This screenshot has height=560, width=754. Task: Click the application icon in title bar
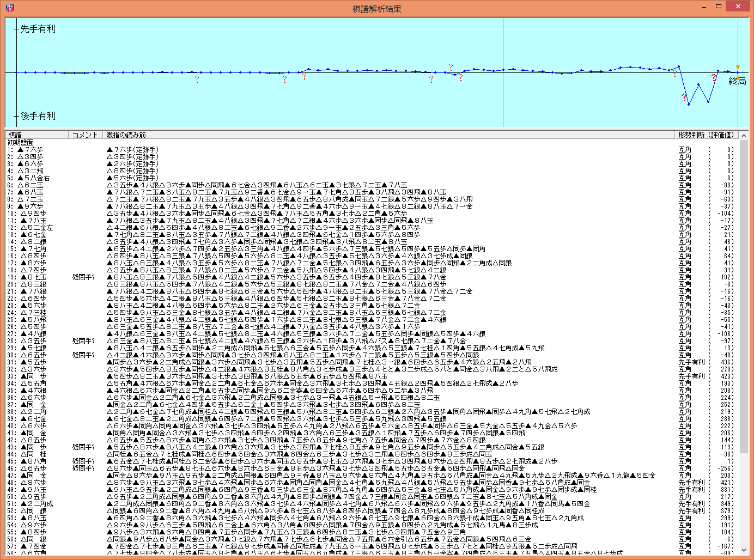(x=9, y=8)
